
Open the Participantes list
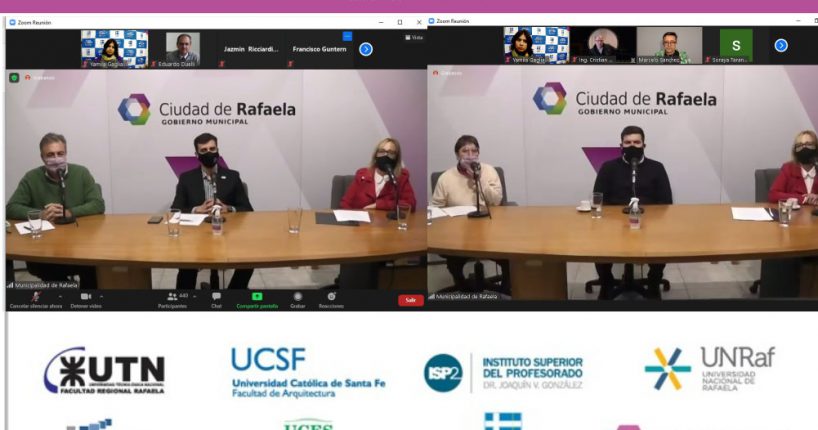click(x=172, y=299)
